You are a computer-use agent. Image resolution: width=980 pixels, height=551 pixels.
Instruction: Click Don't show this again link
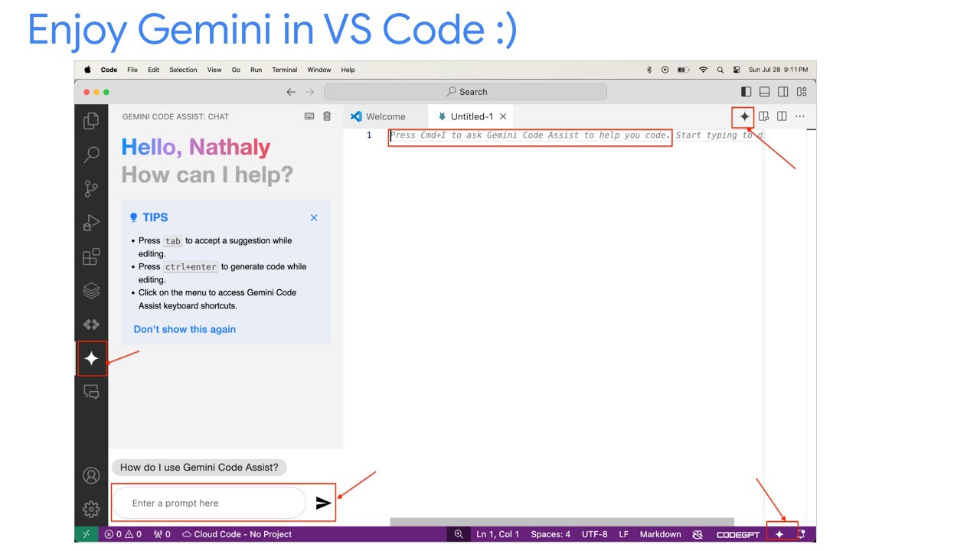point(185,329)
